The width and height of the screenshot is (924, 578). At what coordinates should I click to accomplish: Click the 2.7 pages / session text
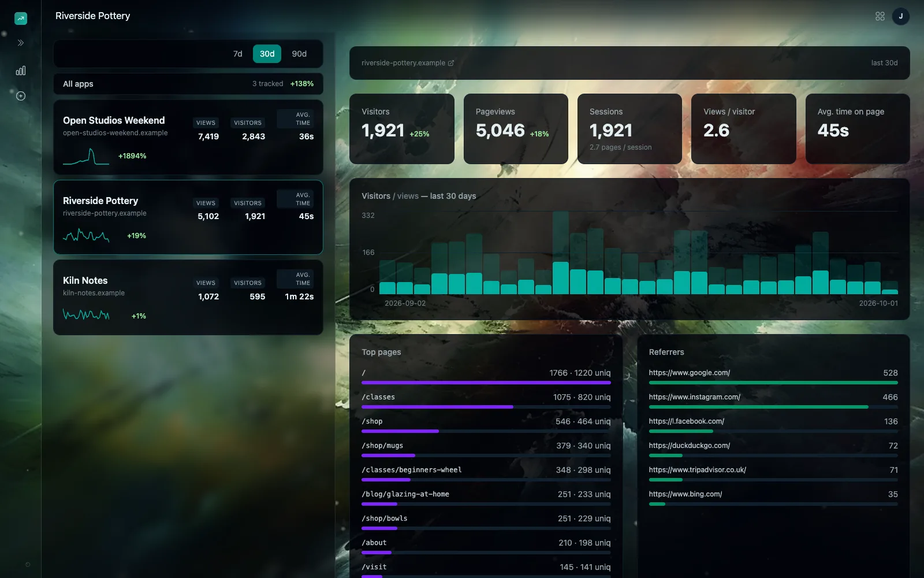pyautogui.click(x=620, y=147)
